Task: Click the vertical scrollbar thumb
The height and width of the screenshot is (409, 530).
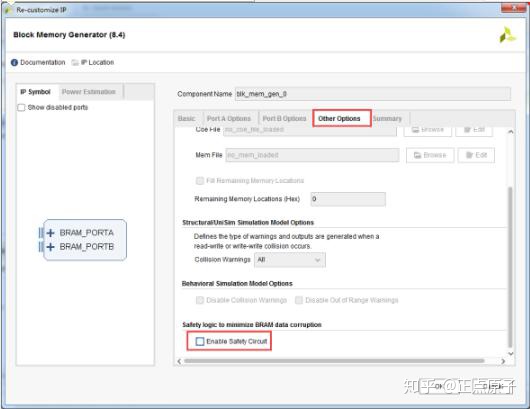Action: [x=510, y=267]
